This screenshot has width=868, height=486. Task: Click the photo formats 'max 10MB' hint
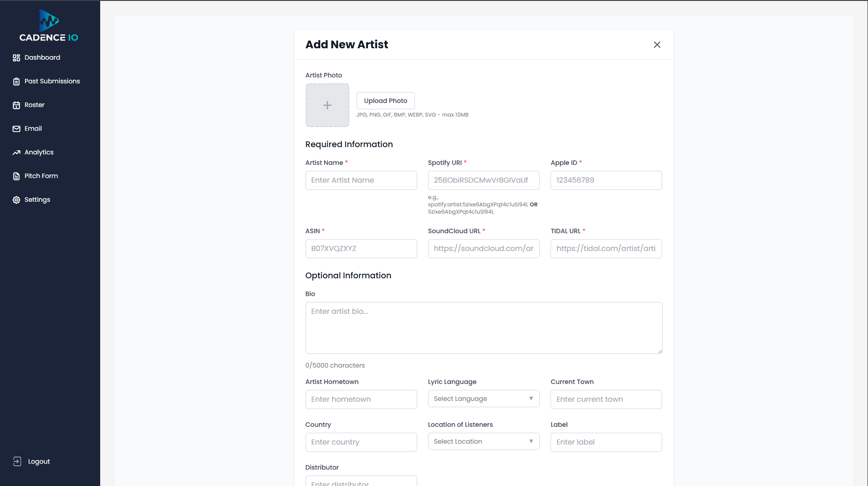[412, 115]
